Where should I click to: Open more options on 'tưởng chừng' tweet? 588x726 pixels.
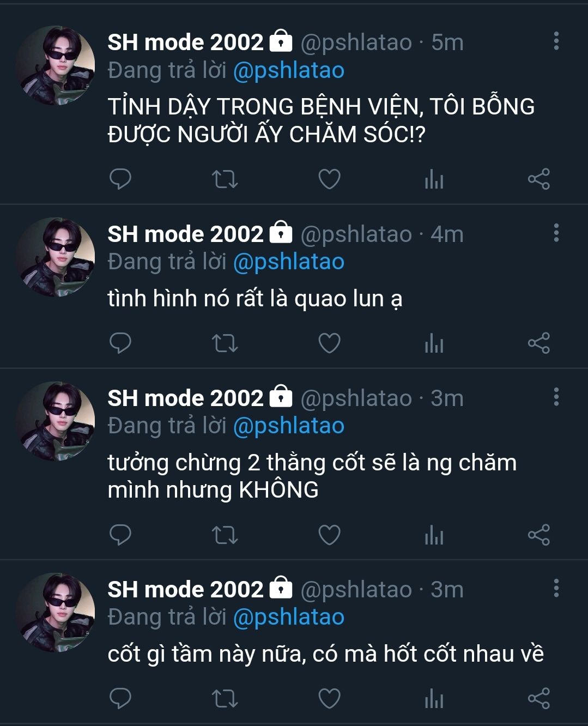556,397
